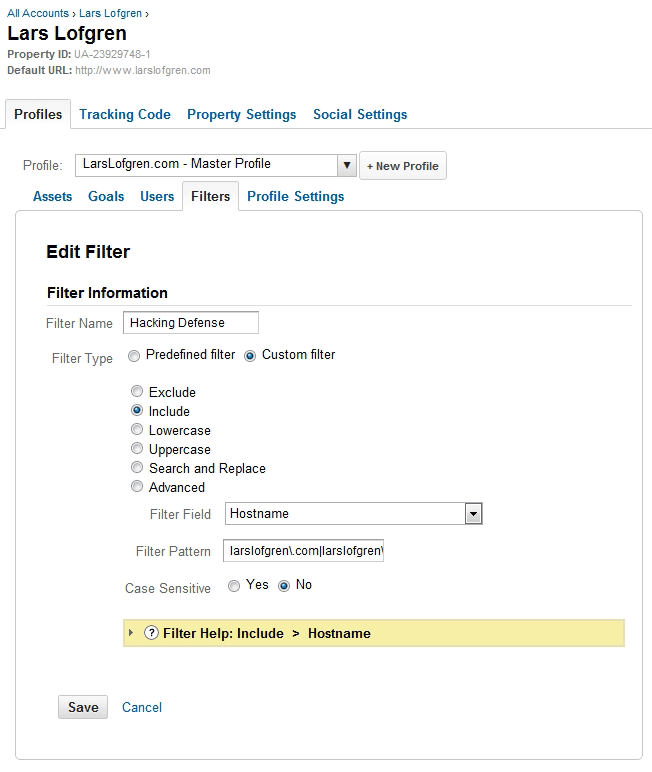Pick the Search and Replace option
652x772 pixels.
[x=137, y=467]
